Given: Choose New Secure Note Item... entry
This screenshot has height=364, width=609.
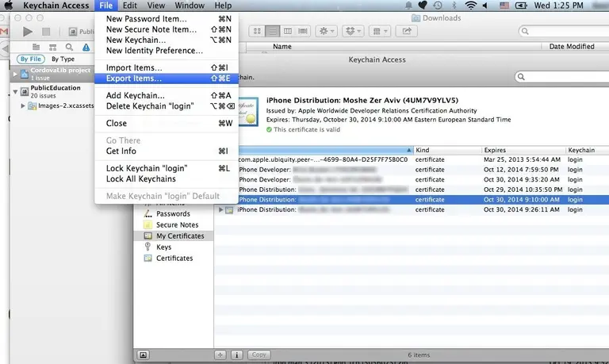Looking at the screenshot, I should (167, 29).
